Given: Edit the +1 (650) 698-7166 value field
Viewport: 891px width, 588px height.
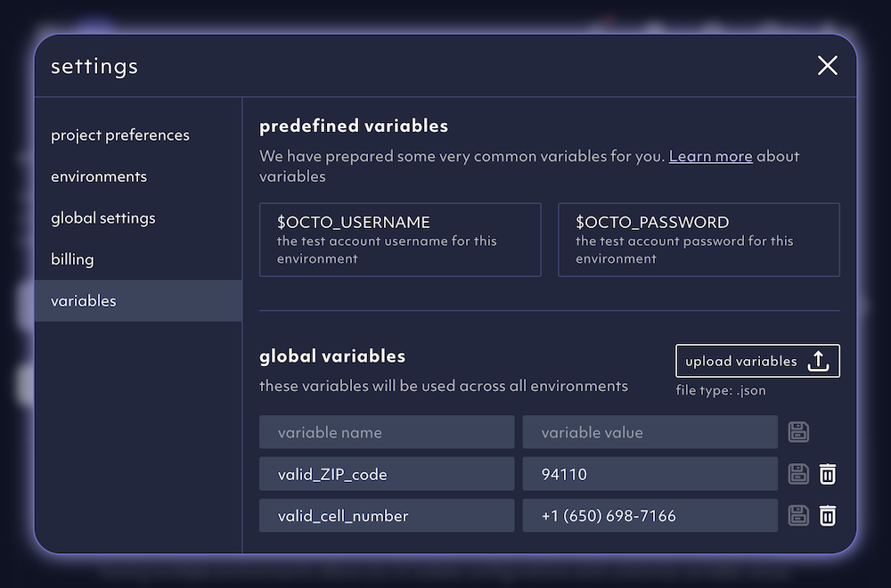Looking at the screenshot, I should [650, 515].
